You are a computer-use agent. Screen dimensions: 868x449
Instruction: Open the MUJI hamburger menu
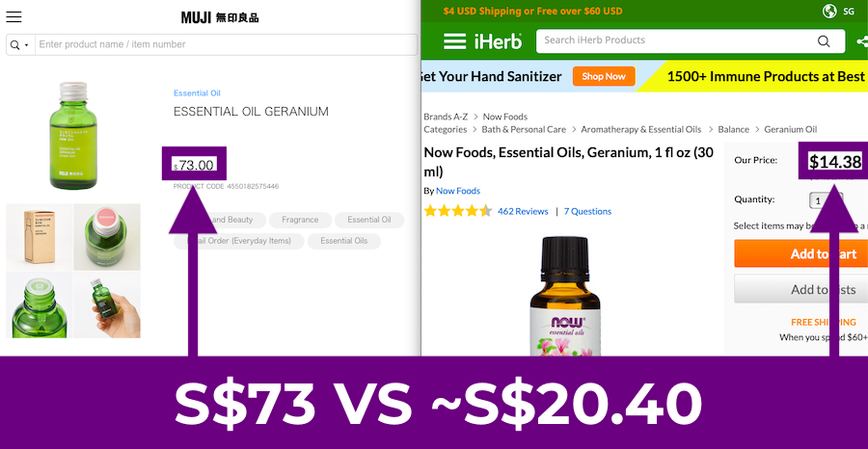[x=14, y=16]
